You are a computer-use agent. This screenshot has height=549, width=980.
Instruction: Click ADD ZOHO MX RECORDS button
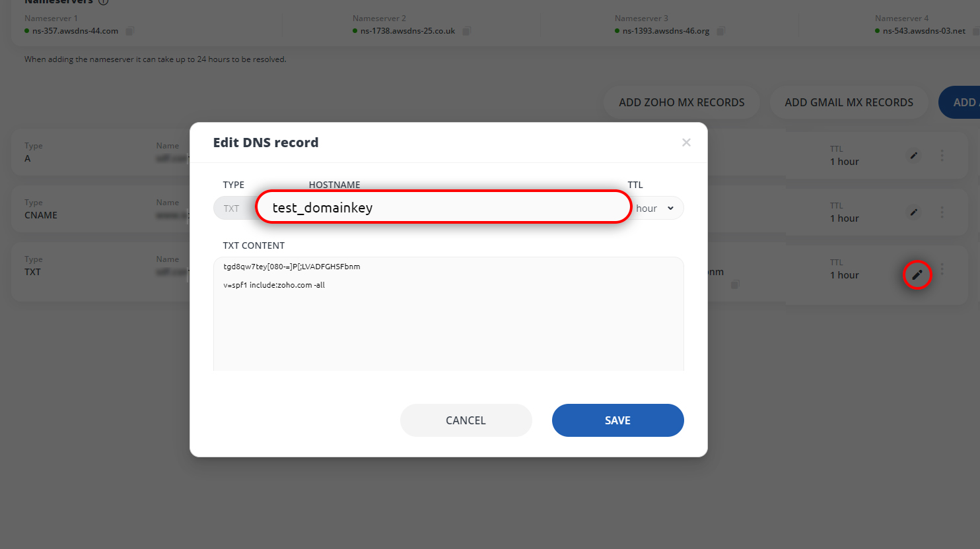[682, 102]
